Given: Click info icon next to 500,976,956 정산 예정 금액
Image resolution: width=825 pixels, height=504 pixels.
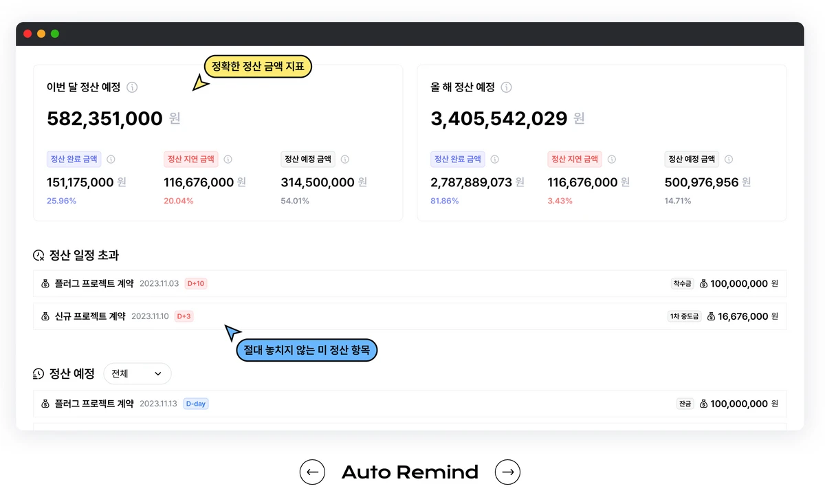Looking at the screenshot, I should (x=729, y=159).
